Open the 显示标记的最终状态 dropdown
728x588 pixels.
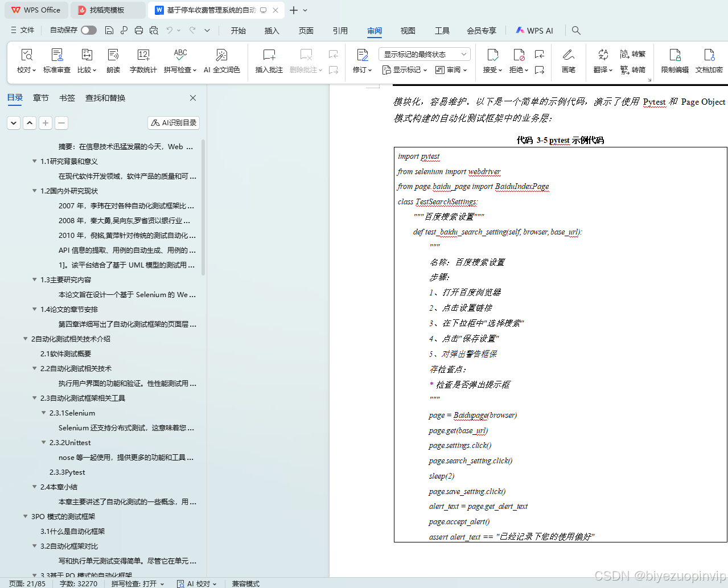click(x=423, y=54)
